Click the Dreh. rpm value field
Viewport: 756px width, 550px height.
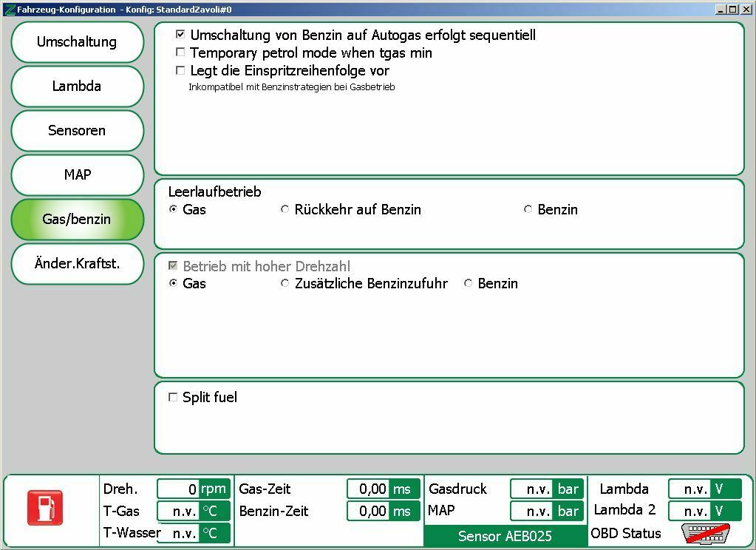tap(178, 489)
